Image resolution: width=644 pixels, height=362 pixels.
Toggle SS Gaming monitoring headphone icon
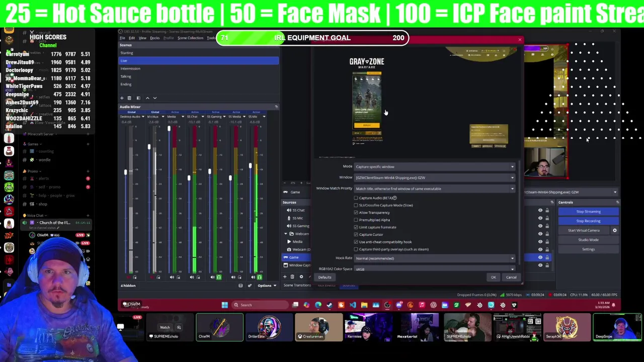[x=219, y=277]
